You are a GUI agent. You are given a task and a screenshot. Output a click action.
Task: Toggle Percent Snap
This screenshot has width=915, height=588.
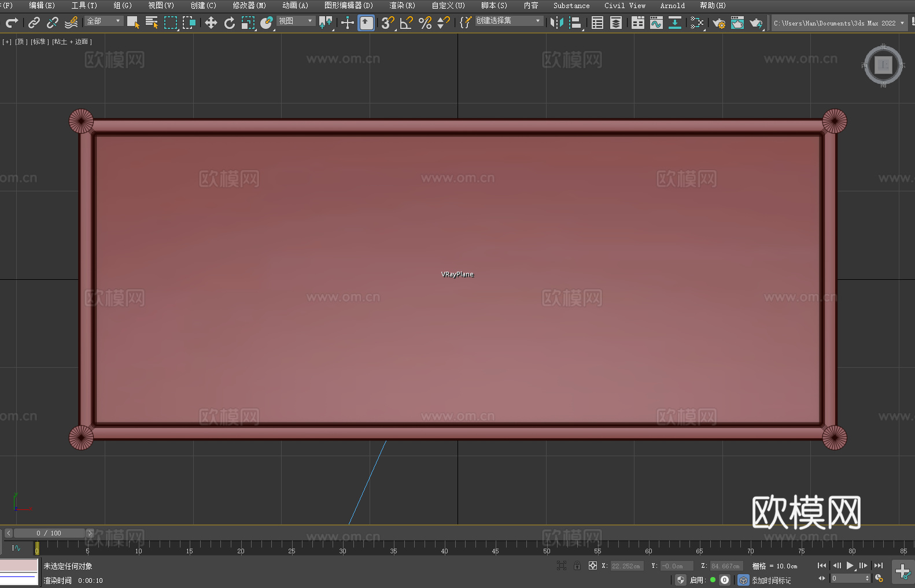[x=425, y=23]
